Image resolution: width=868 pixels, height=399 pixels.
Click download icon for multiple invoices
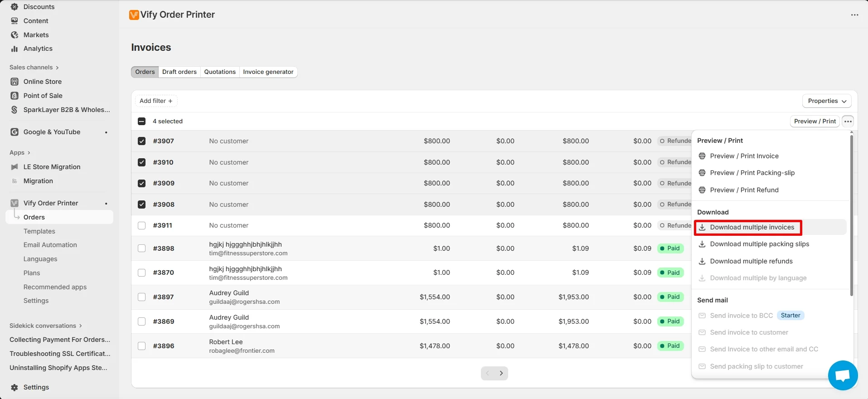[x=702, y=227]
